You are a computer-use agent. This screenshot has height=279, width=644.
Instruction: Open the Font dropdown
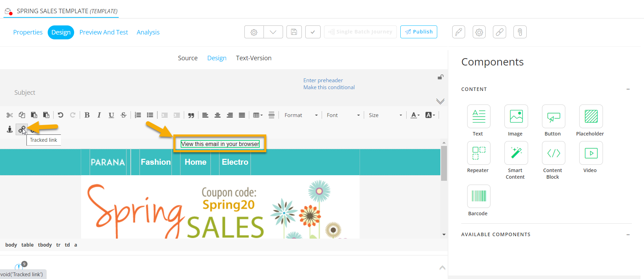(343, 115)
